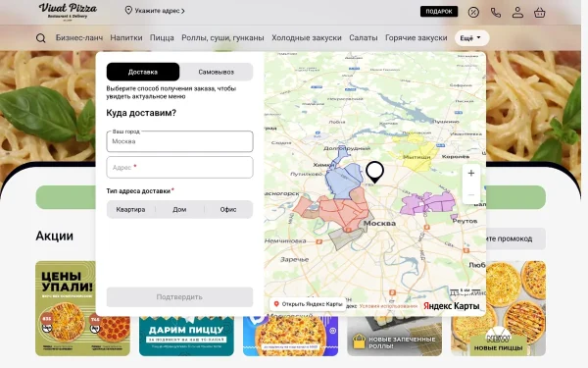Open the Горячие закуски category
Viewport: 588px width, 368px height.
pyautogui.click(x=416, y=38)
